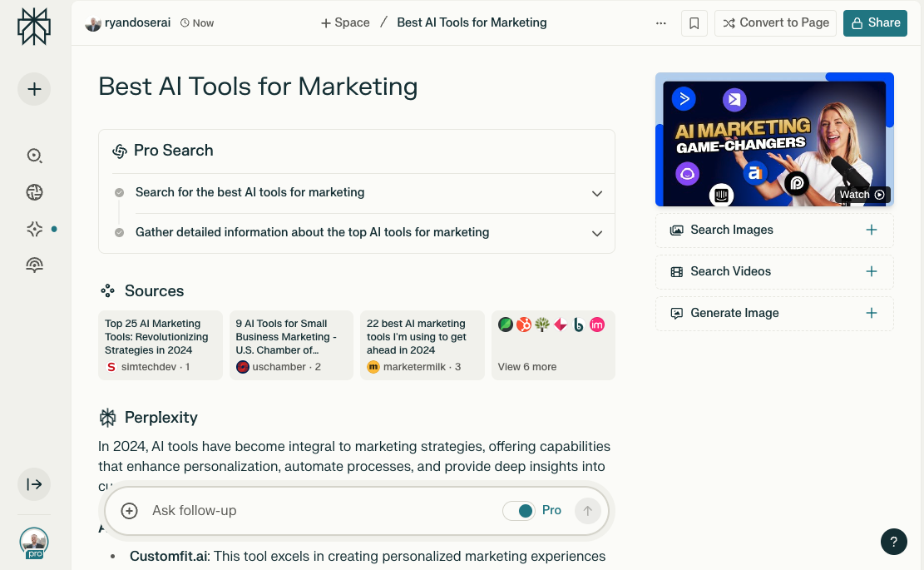Viewport: 924px width, 570px height.
Task: Click the sparkle AI icon with notification dot
Action: point(34,228)
